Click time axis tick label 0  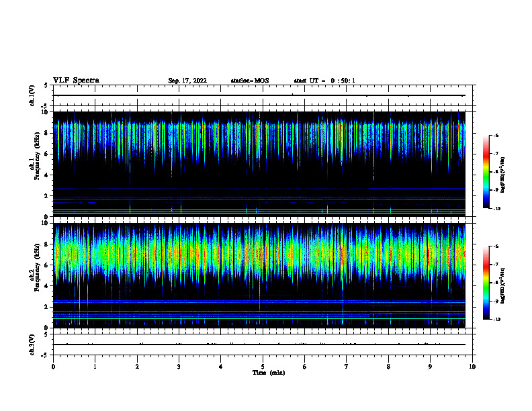[x=53, y=367]
